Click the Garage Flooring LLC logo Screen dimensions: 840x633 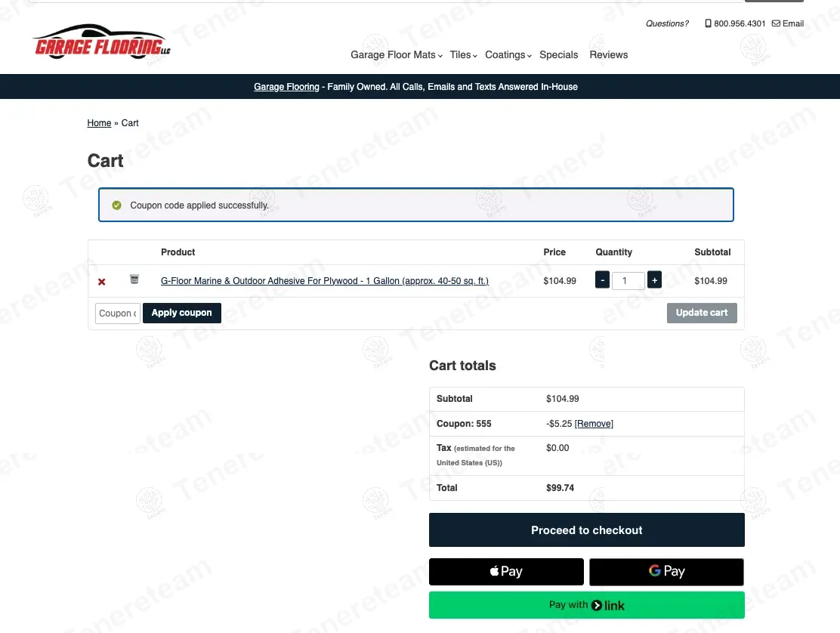tap(101, 42)
